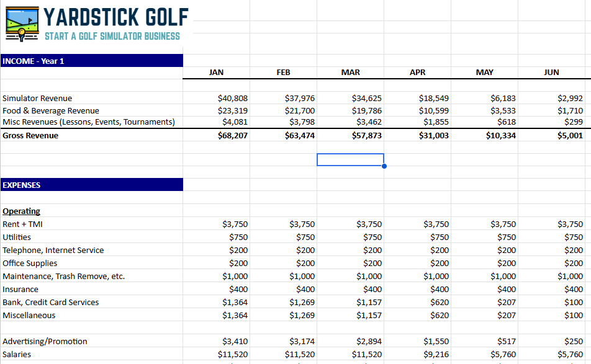Click the fill handle of the selected cell
591x364 pixels.
(384, 166)
